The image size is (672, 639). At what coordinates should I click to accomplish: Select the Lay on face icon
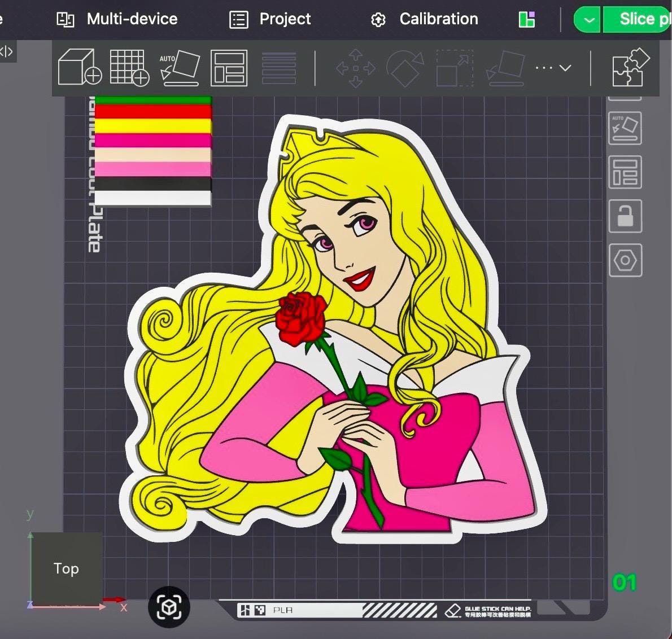pyautogui.click(x=506, y=68)
